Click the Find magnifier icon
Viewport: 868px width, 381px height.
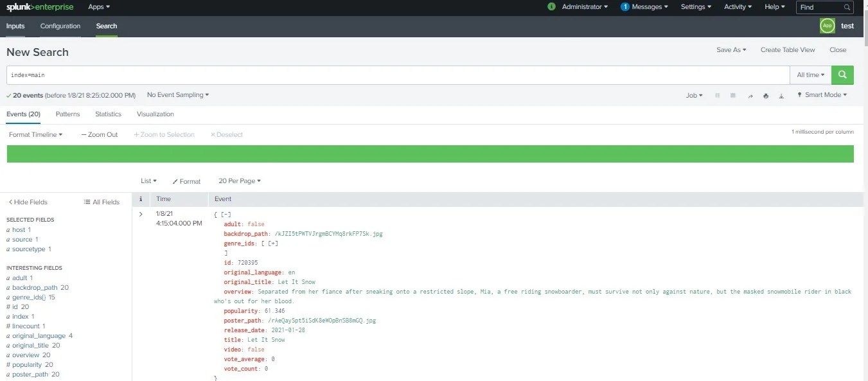point(847,7)
